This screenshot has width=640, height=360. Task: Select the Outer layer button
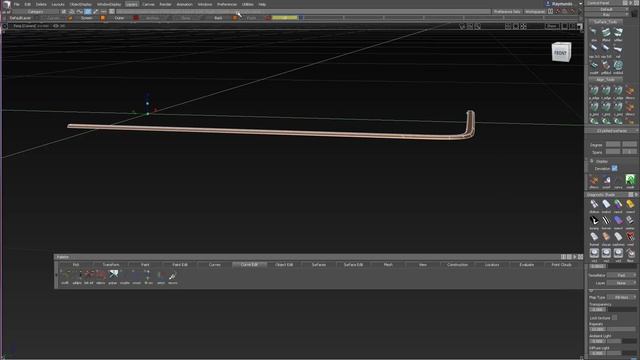119,18
